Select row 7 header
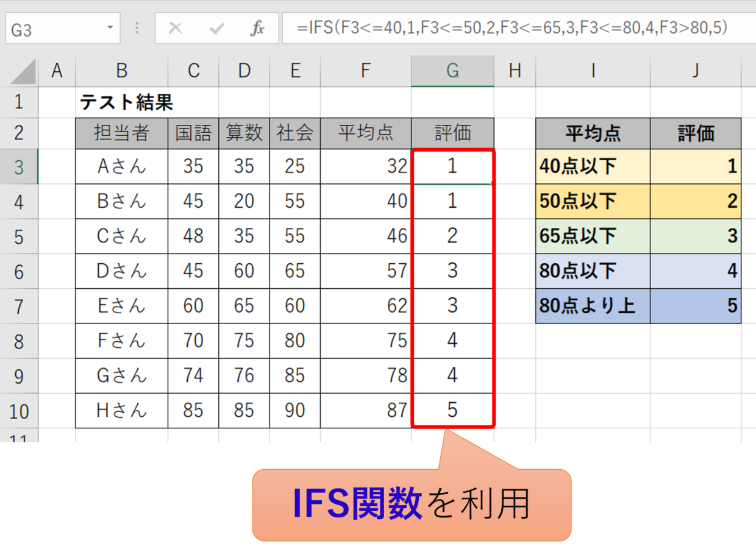Image resolution: width=756 pixels, height=549 pixels. point(19,306)
